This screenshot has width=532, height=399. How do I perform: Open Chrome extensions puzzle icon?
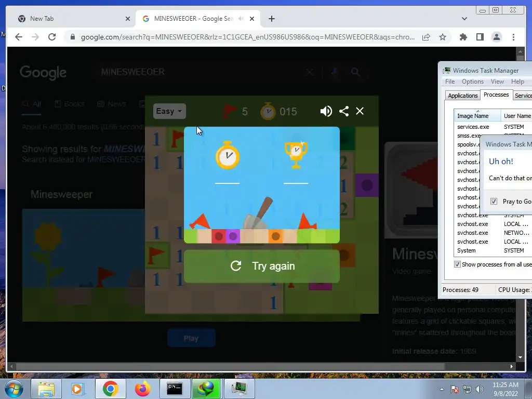pos(463,37)
